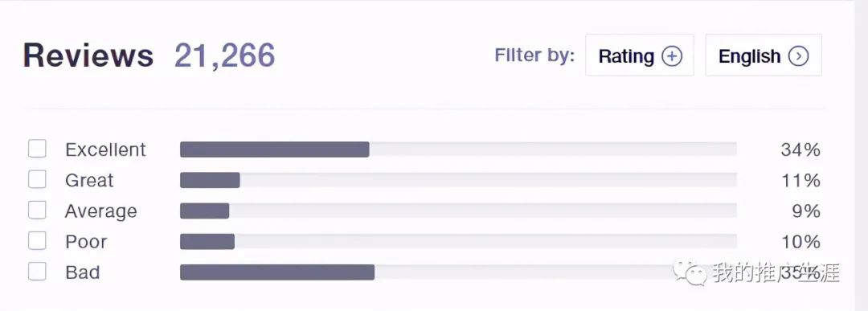868x311 pixels.
Task: Click the 21,266 review count
Action: (x=225, y=56)
